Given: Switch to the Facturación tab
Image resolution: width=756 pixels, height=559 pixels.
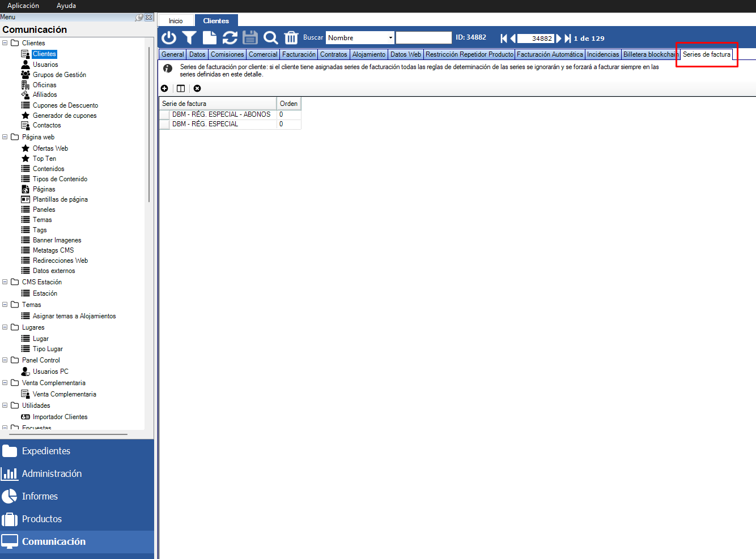Looking at the screenshot, I should click(299, 54).
